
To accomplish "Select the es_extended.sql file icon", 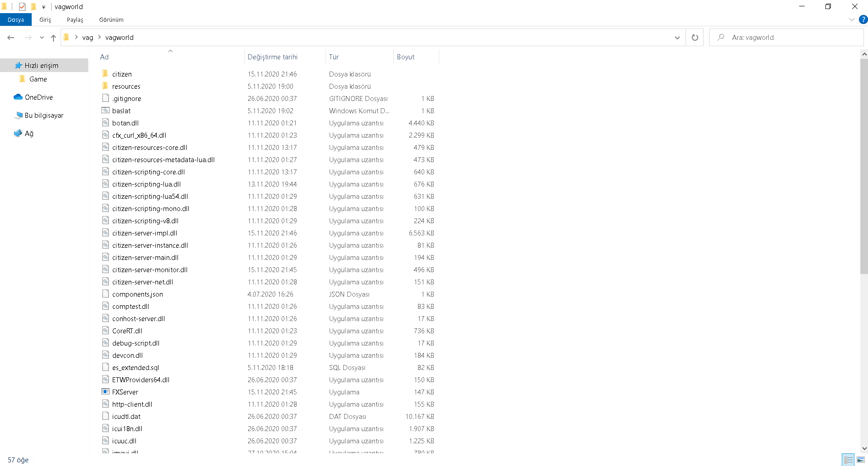I will [x=105, y=367].
